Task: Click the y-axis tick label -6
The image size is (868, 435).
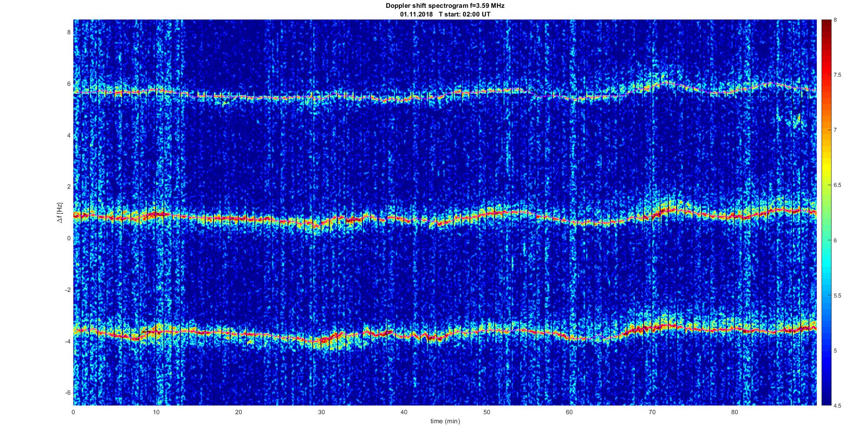Action: coord(67,392)
